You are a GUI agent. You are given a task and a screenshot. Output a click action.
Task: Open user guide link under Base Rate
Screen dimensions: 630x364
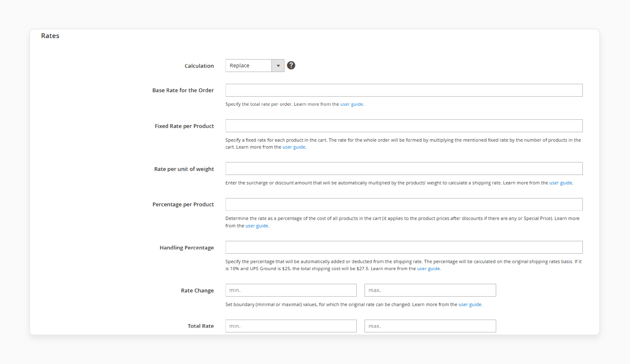(x=351, y=104)
